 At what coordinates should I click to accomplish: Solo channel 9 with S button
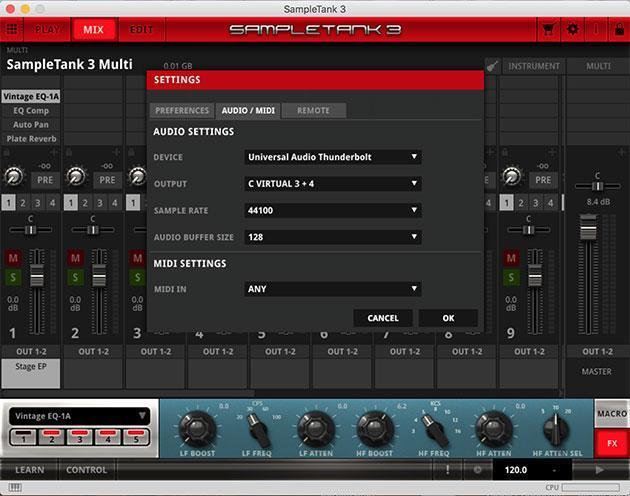[511, 277]
